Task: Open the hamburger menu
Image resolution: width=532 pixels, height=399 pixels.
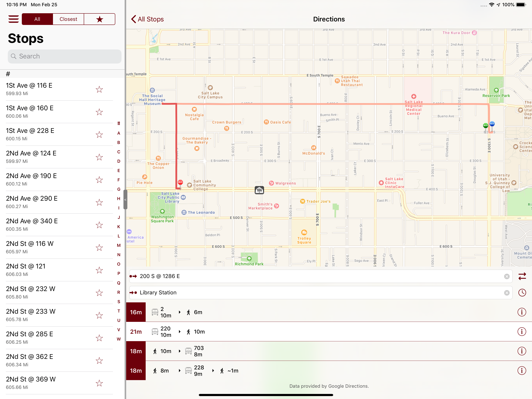Action: point(13,19)
